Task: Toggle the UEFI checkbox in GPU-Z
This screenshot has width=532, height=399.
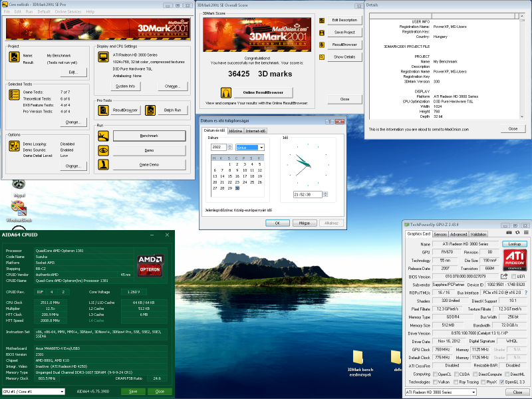Action: coord(513,277)
